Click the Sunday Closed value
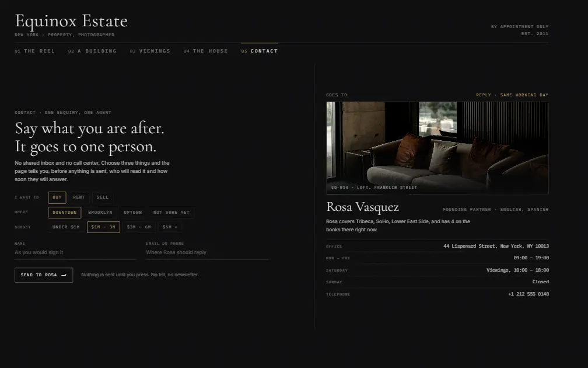588x368 pixels. tap(540, 282)
